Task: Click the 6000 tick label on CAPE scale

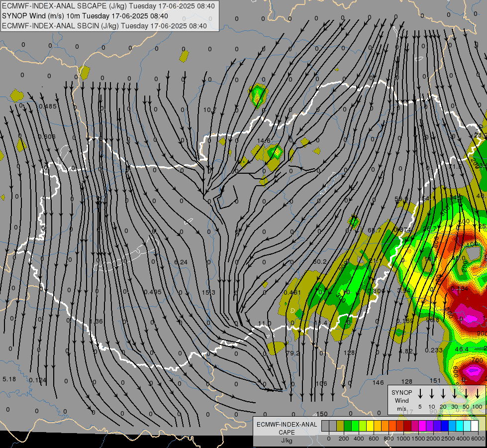Action: pyautogui.click(x=479, y=439)
